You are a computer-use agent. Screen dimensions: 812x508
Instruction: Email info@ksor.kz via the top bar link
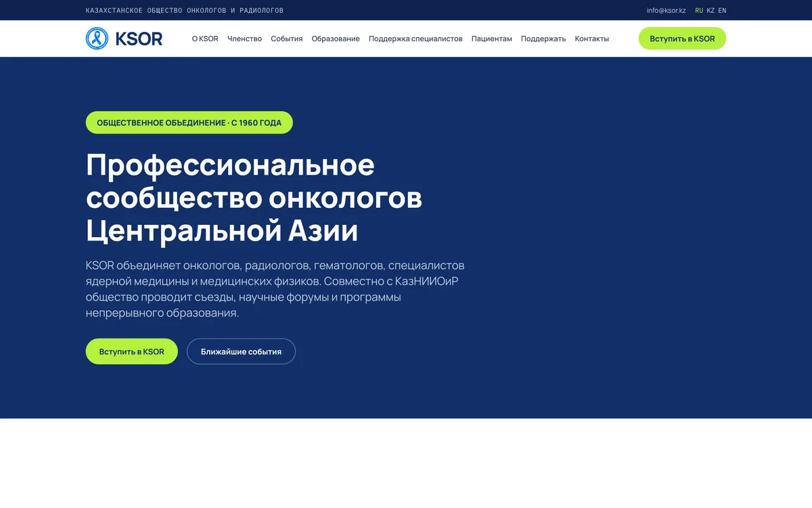[666, 10]
